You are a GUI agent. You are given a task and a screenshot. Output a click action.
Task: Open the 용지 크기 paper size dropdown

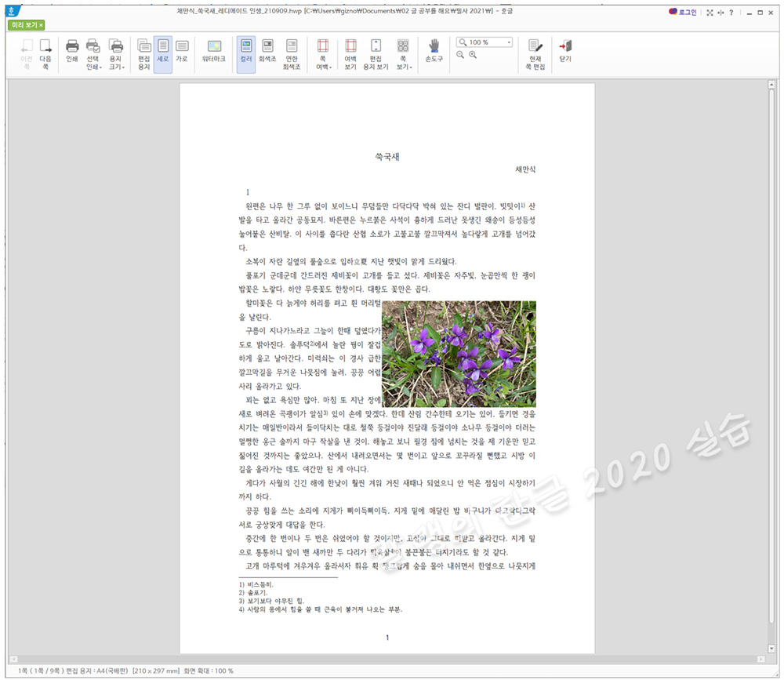click(x=117, y=54)
